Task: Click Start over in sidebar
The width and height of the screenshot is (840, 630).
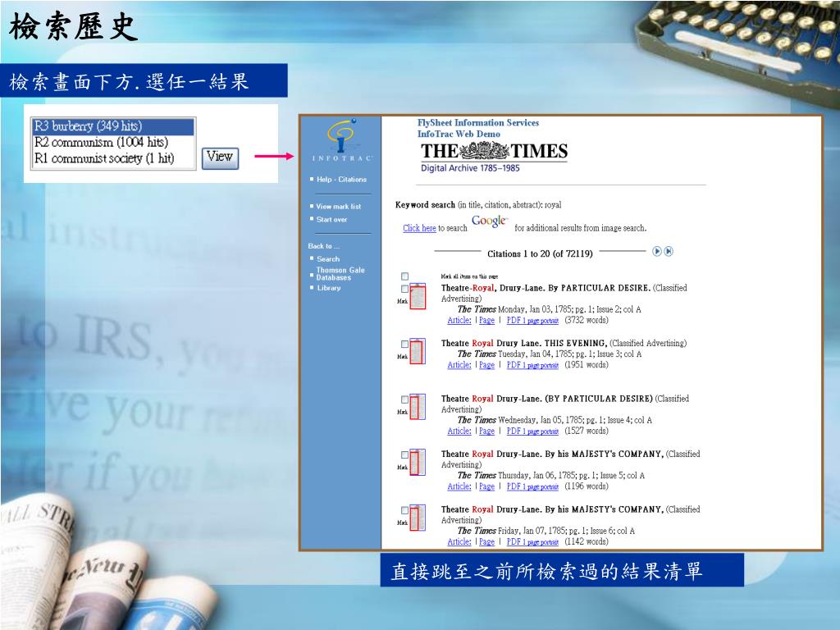Action: [x=331, y=220]
